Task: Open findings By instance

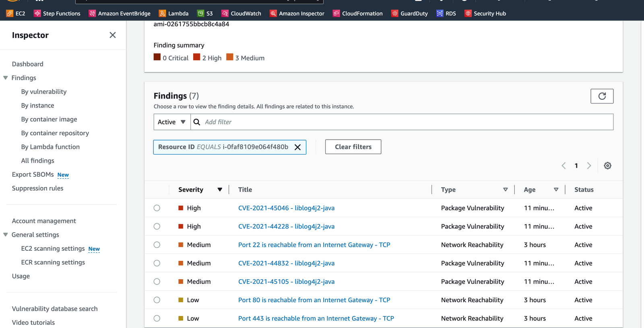Action: 38,105
